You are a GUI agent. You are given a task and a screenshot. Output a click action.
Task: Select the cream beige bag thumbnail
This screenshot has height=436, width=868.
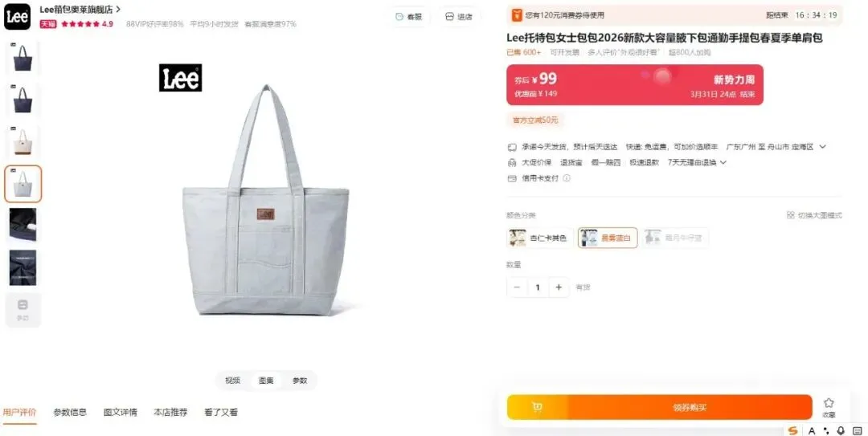(23, 142)
